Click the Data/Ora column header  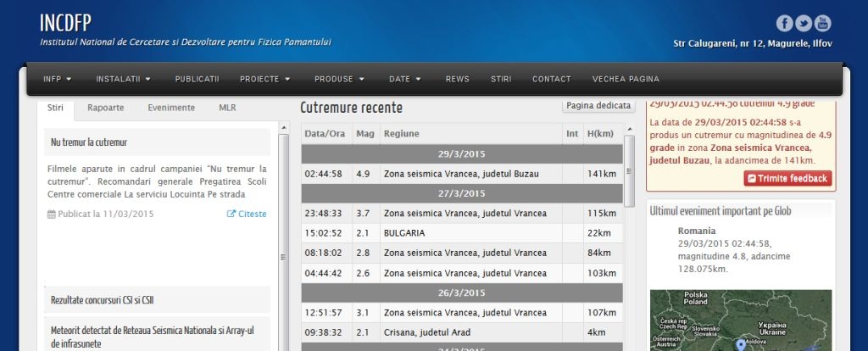(x=325, y=133)
